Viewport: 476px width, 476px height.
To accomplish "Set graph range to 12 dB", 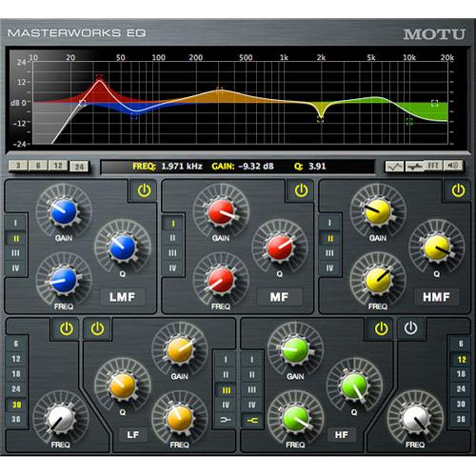I will click(x=58, y=165).
